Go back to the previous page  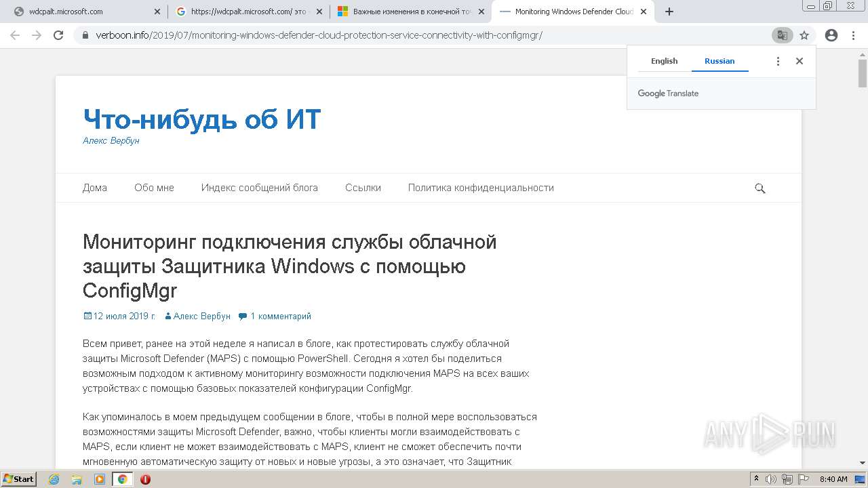(x=15, y=35)
